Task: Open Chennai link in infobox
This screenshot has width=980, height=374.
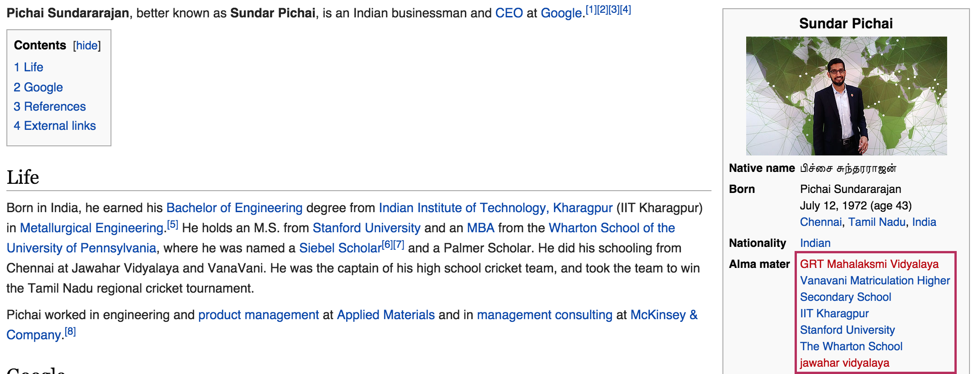Action: point(821,222)
